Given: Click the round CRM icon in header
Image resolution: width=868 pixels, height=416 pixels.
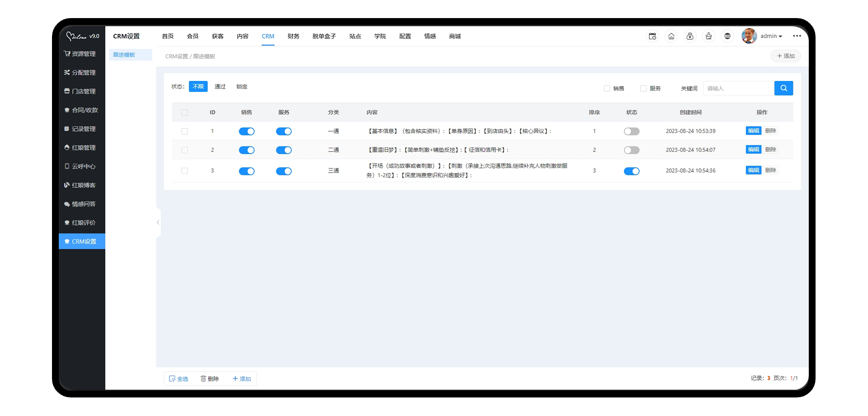Looking at the screenshot, I should tap(727, 36).
